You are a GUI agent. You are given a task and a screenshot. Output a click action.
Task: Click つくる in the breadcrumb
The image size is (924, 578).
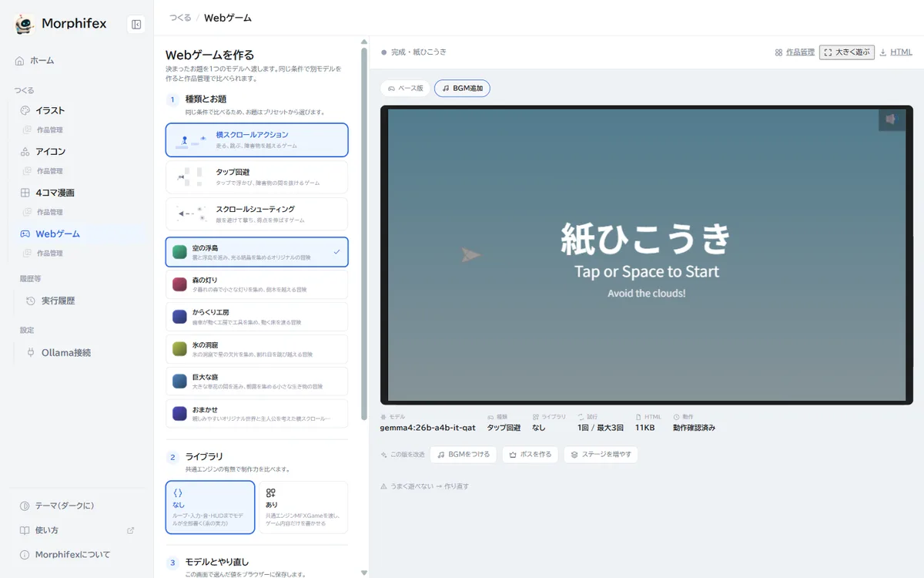pos(180,18)
